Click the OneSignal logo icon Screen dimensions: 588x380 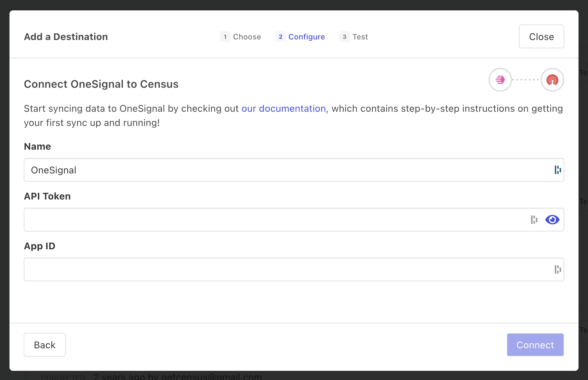(x=552, y=80)
